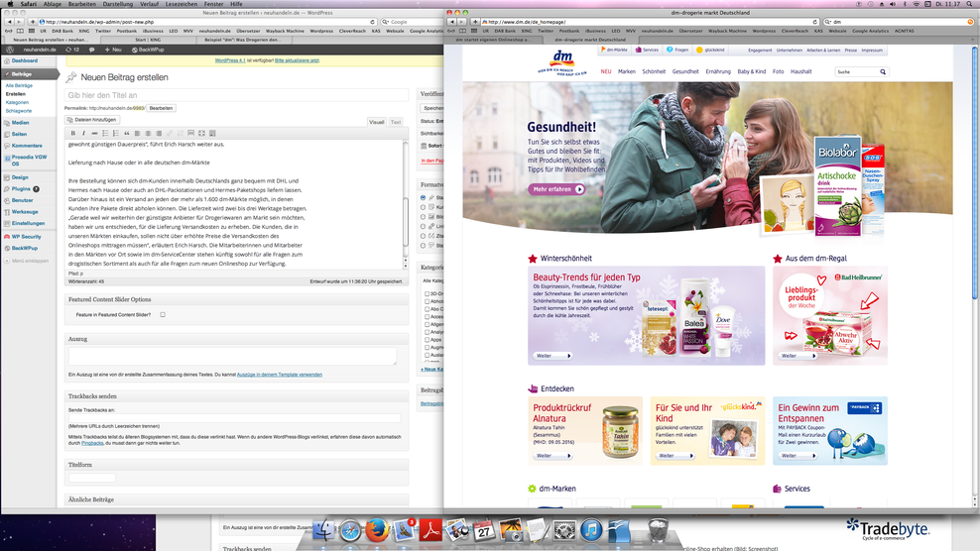Click the Italic button in editor toolbar
The width and height of the screenshot is (980, 551).
coord(83,133)
